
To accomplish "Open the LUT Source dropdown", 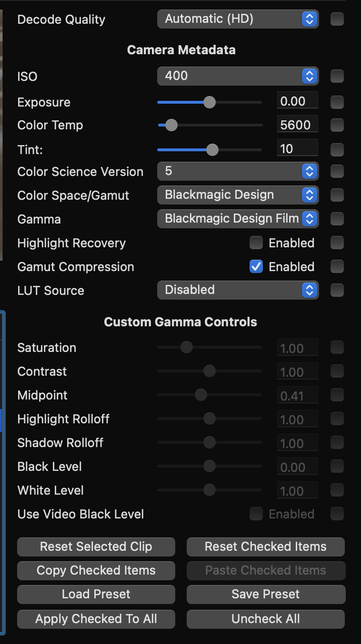I will click(x=238, y=290).
